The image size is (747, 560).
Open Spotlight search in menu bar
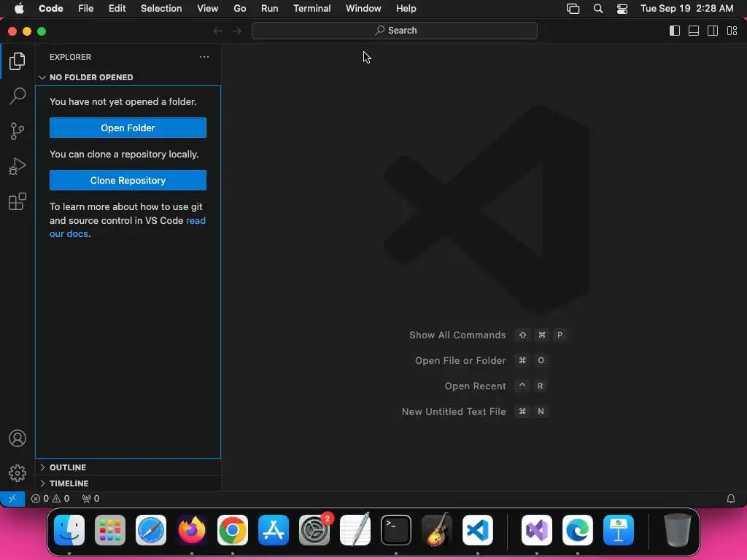tap(598, 9)
